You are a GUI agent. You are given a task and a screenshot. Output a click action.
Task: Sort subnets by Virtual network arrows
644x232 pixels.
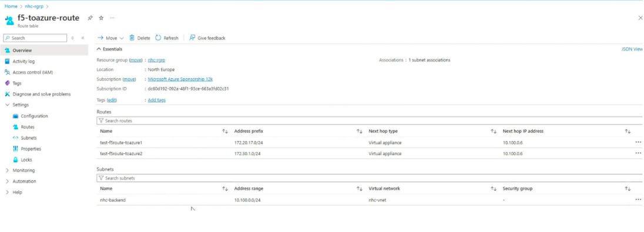click(x=494, y=189)
